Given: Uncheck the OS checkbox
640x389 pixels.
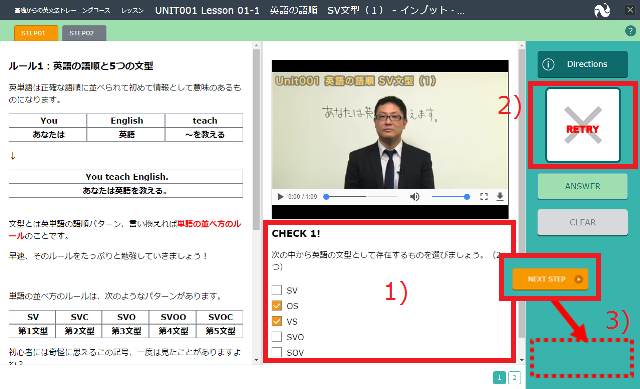Looking at the screenshot, I should pos(277,305).
